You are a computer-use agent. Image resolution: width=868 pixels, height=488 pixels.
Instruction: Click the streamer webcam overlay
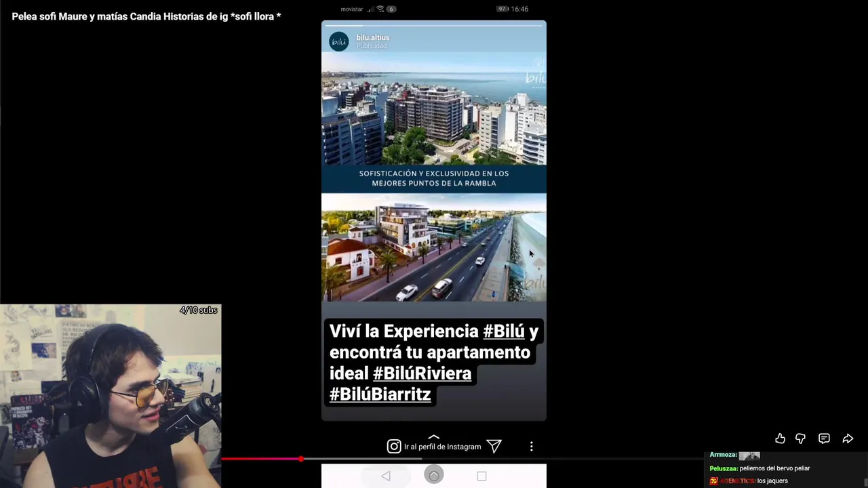(111, 396)
